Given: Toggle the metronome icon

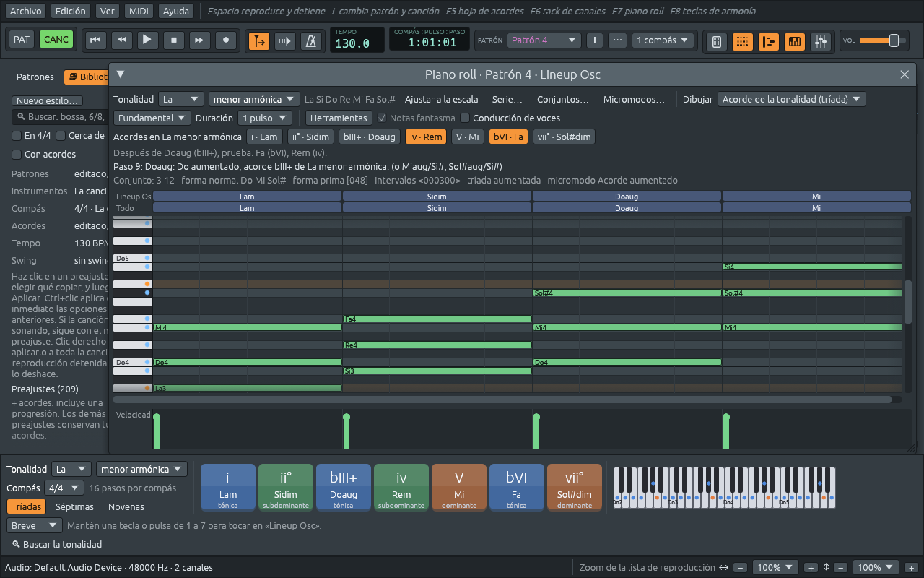Looking at the screenshot, I should click(x=311, y=41).
